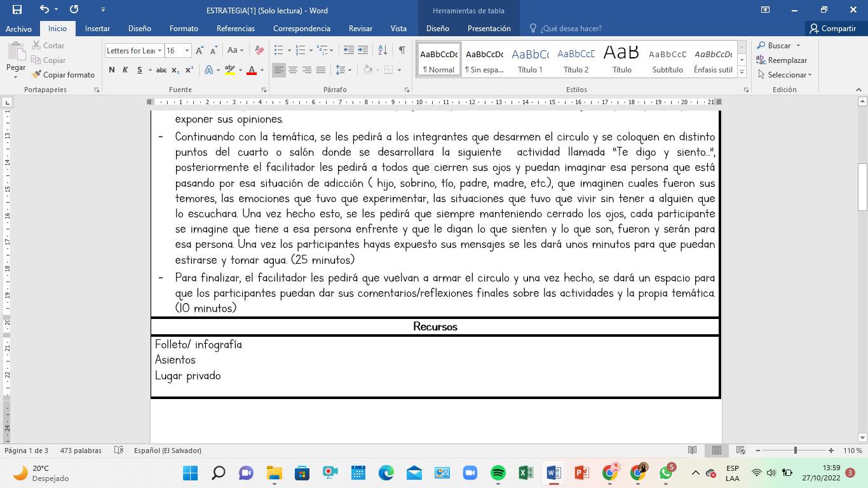Increase font size with the grow font icon

[200, 50]
